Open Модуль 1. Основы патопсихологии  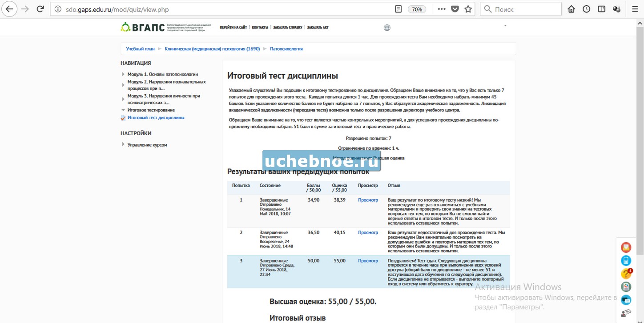pos(162,74)
